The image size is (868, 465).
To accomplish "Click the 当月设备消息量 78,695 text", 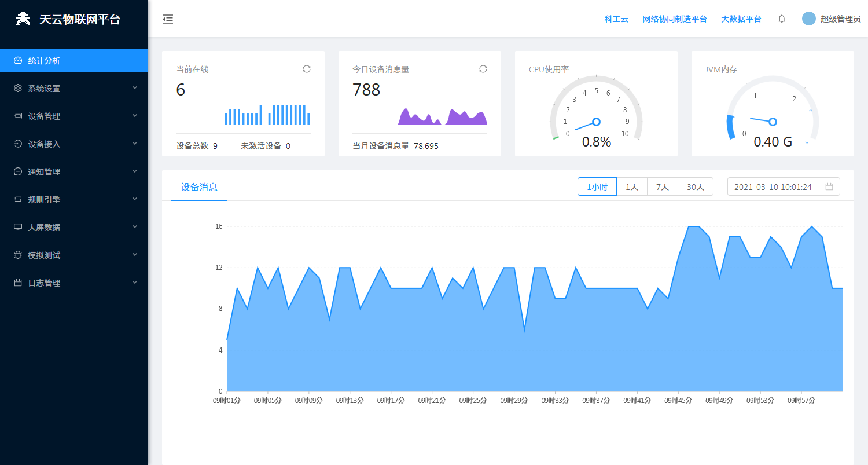I will [x=395, y=146].
